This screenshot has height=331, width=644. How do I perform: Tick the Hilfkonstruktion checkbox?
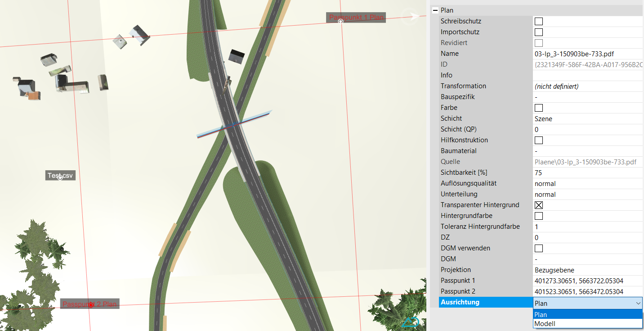pos(538,140)
